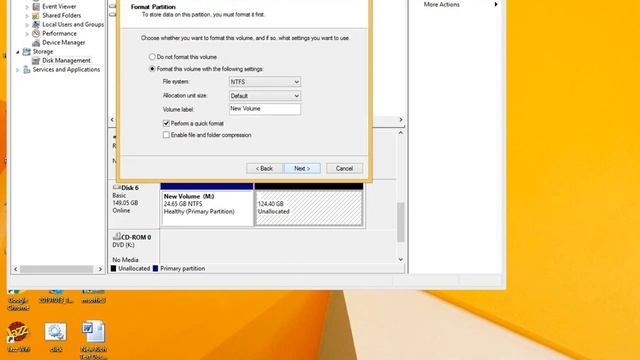Select Format this volume with following settings

(152, 69)
